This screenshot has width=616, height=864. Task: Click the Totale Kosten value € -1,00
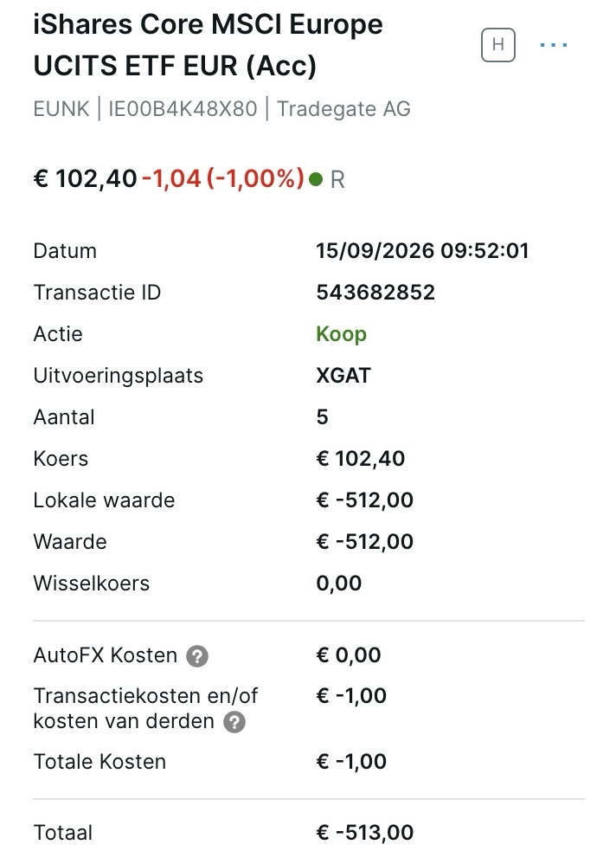351,762
